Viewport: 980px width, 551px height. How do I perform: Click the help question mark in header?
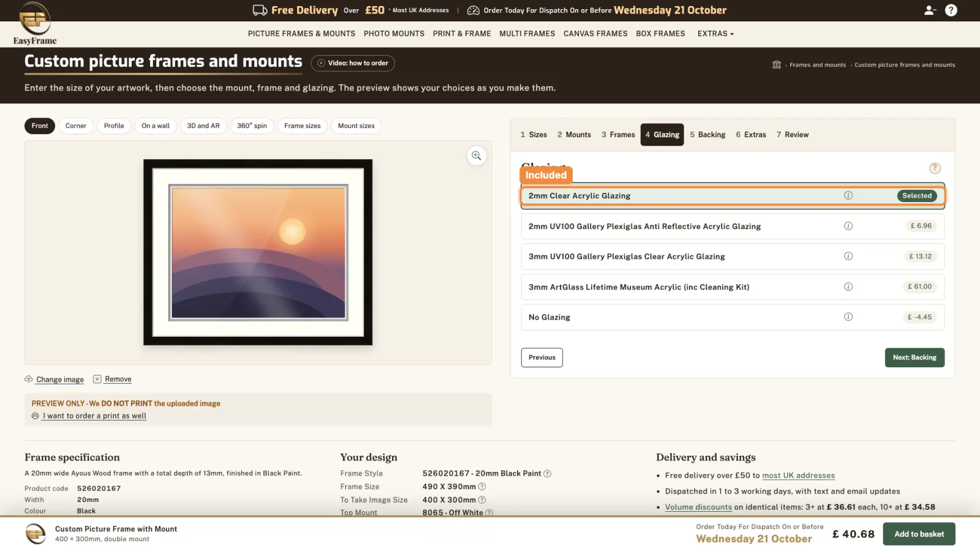click(951, 10)
